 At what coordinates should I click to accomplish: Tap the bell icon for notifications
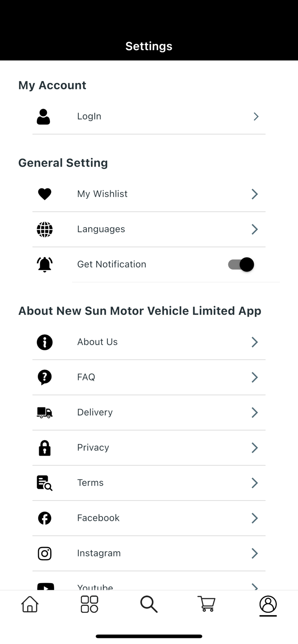tap(44, 264)
